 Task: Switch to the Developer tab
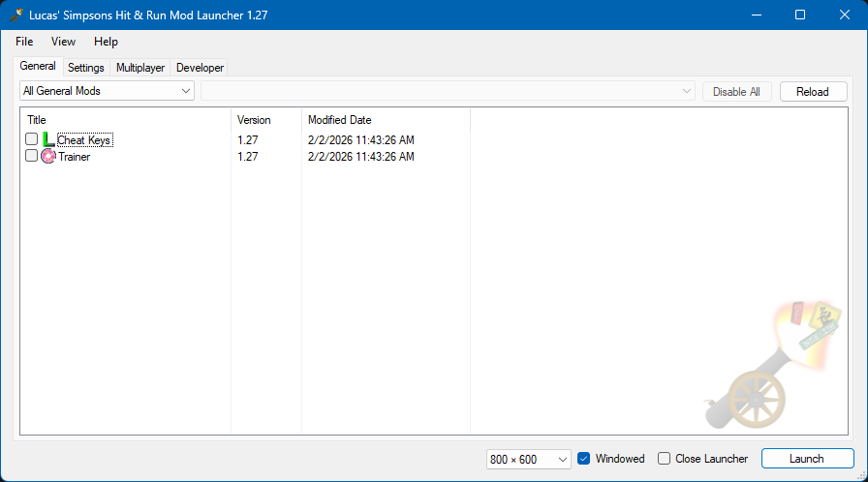(x=200, y=68)
